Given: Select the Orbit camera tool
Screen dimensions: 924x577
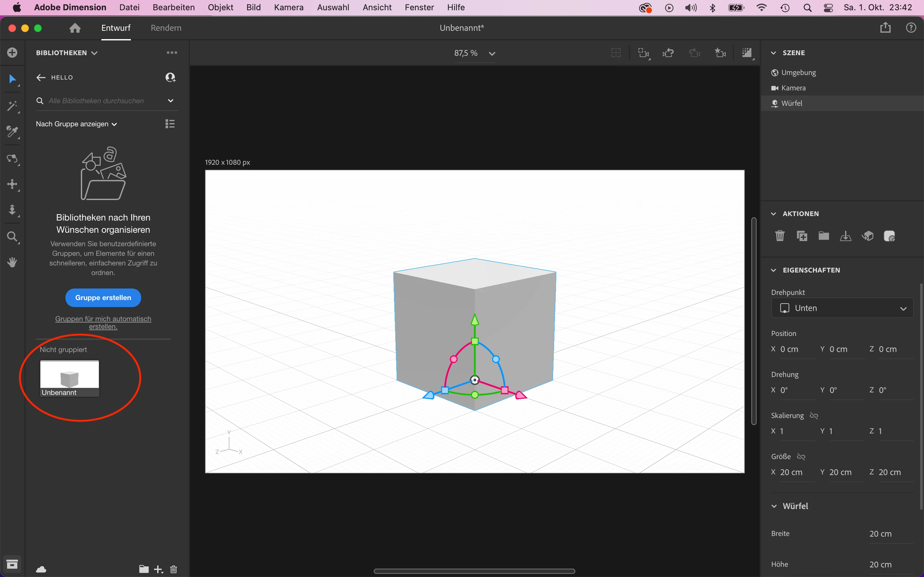Looking at the screenshot, I should click(12, 158).
